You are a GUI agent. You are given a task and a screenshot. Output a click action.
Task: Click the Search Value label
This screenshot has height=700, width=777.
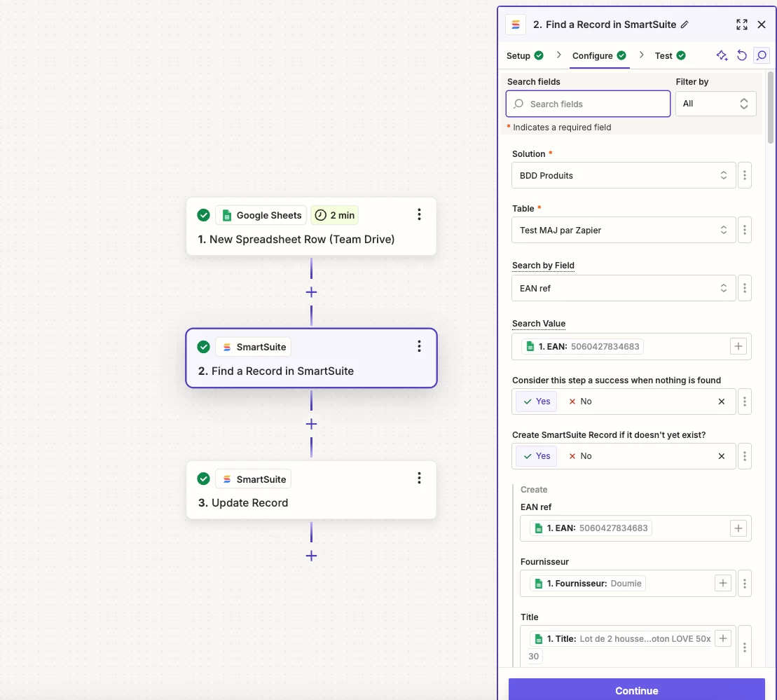coord(539,323)
